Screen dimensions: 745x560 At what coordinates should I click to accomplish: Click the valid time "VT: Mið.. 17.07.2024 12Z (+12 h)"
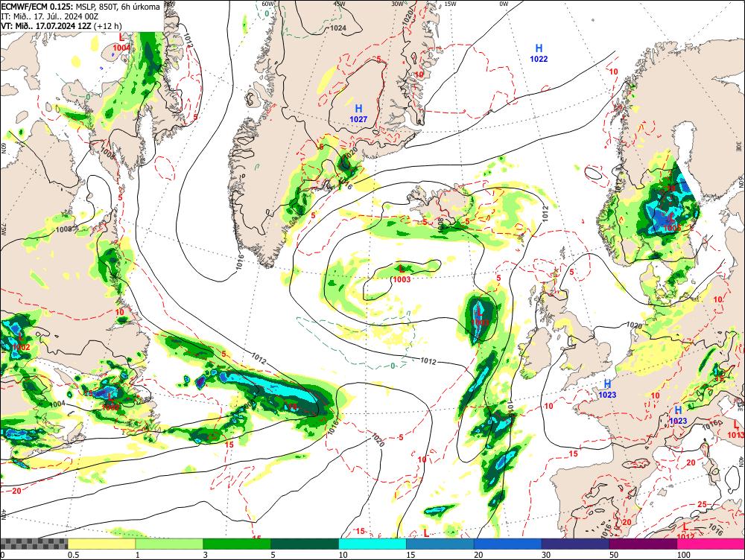coord(61,26)
